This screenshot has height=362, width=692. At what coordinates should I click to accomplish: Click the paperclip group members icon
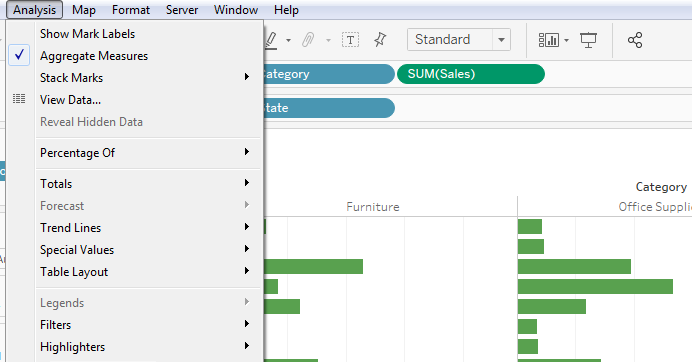coord(308,40)
